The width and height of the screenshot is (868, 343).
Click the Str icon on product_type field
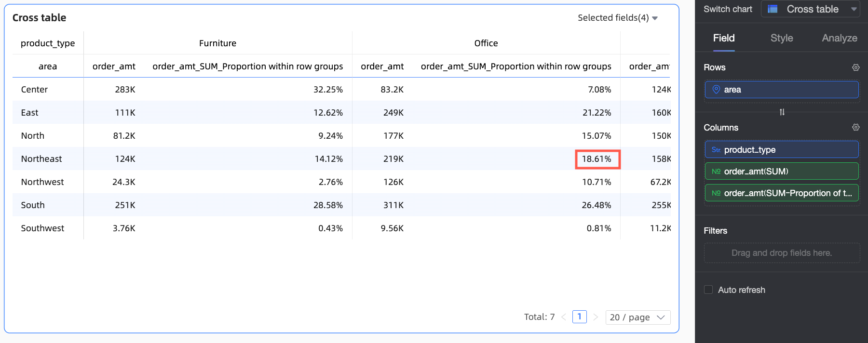(716, 150)
